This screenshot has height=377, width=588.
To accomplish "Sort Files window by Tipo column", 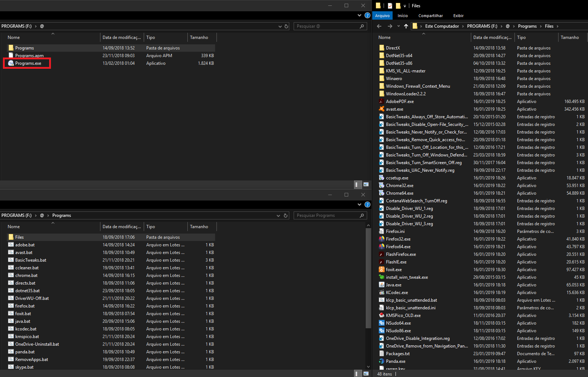I will (x=536, y=37).
